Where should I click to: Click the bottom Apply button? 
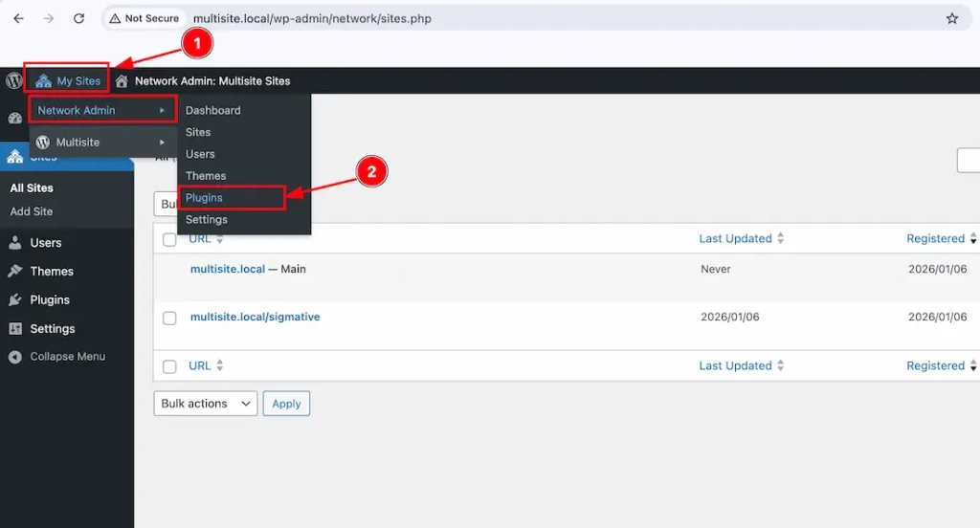(x=286, y=404)
